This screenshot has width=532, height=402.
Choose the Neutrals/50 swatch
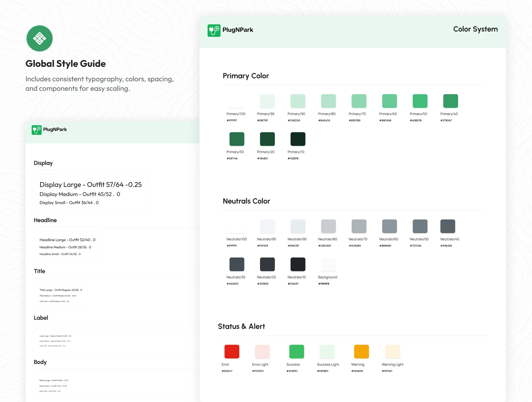tap(420, 226)
